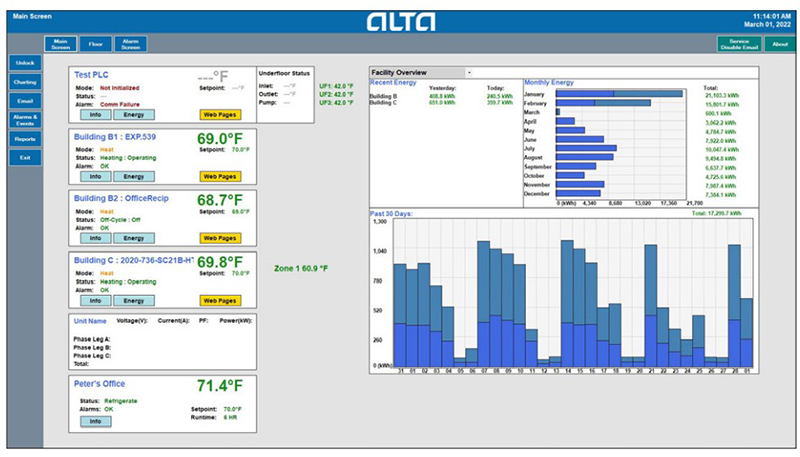
Task: Click the August bar in Monthly Energy
Action: point(585,157)
